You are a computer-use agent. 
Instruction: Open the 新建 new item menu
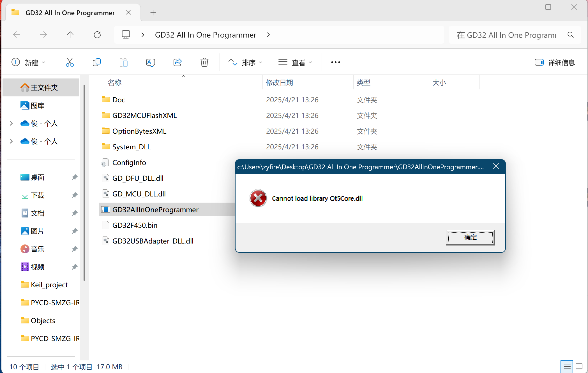[x=28, y=62]
